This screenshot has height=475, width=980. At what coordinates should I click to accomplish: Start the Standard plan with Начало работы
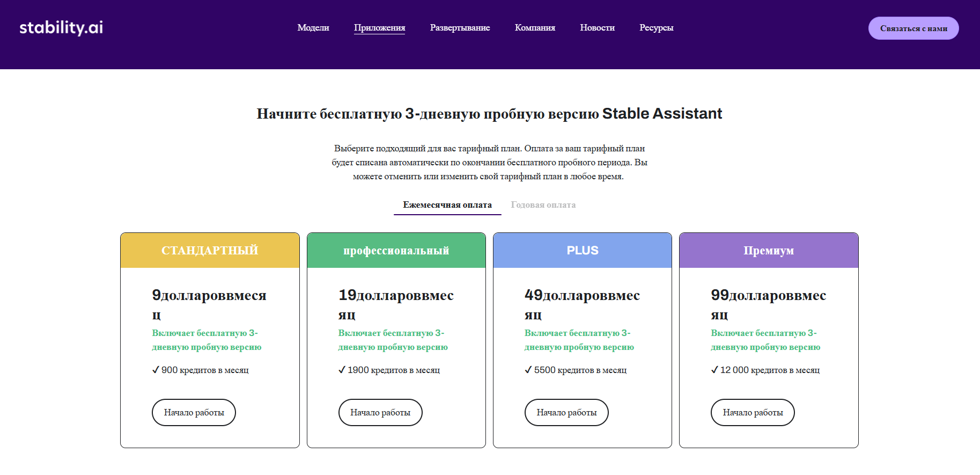(194, 412)
